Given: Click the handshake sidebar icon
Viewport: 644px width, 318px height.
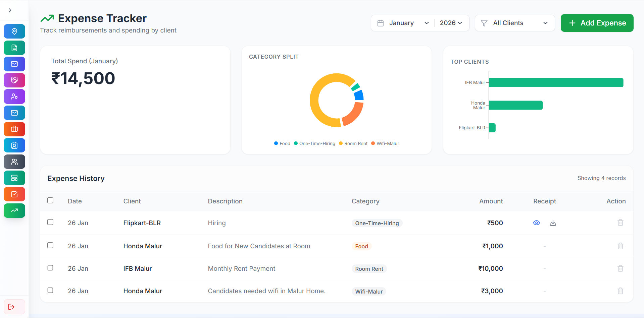Looking at the screenshot, I should 14,80.
